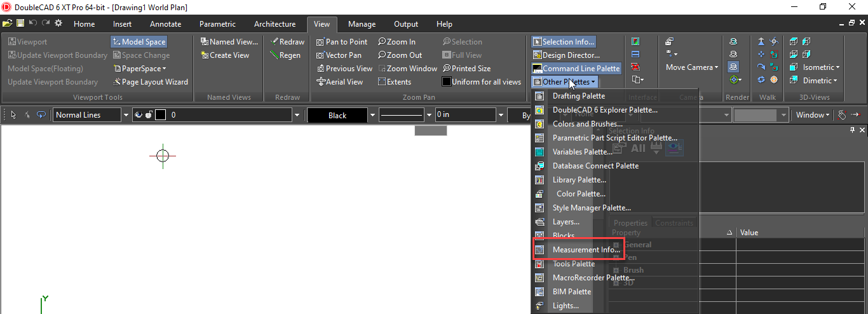Click the Black pen color swatch
The width and height of the screenshot is (868, 314).
click(337, 115)
